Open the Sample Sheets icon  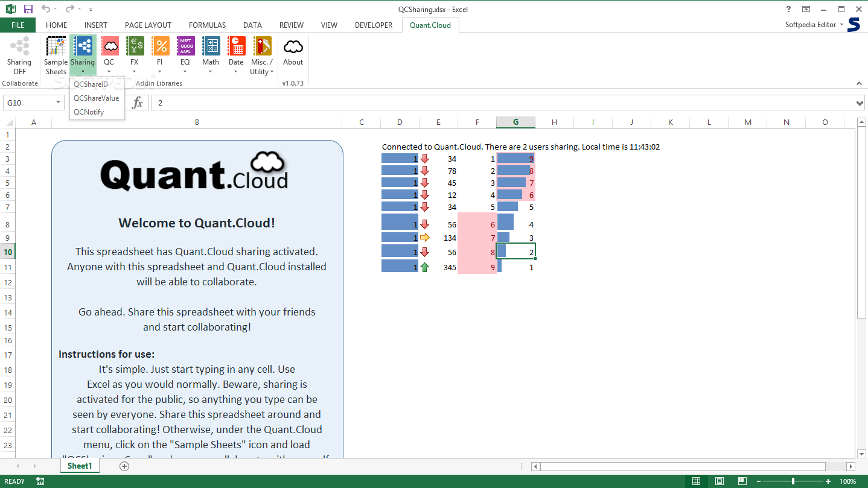(x=56, y=46)
